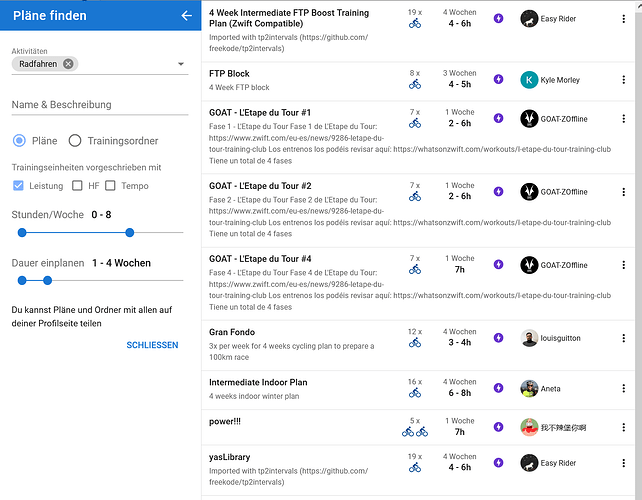Enable the Tempo checkbox
Viewport: 642px width, 500px height.
click(110, 186)
